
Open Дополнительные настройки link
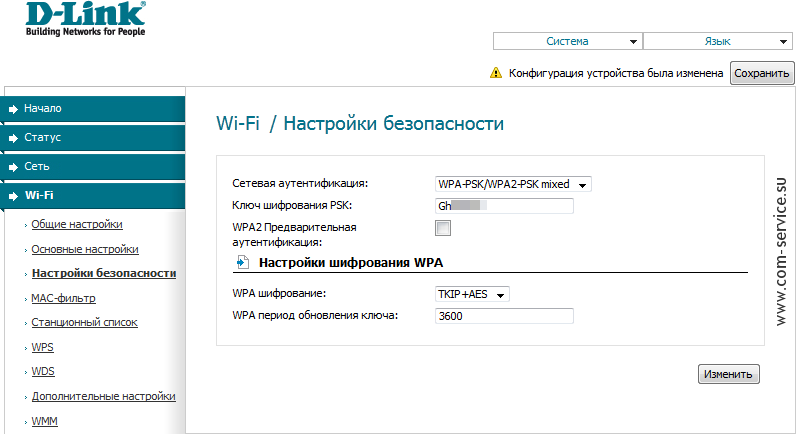104,396
